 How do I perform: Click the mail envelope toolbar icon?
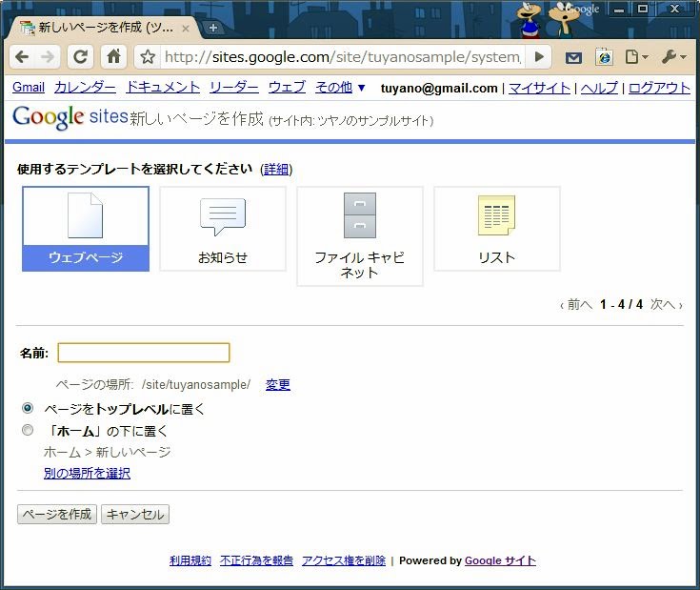click(573, 57)
